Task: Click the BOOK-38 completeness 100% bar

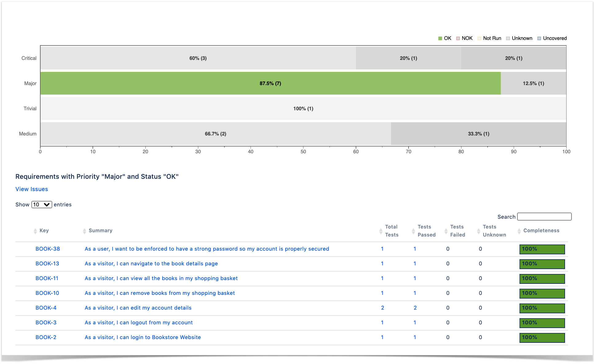Action: (542, 249)
